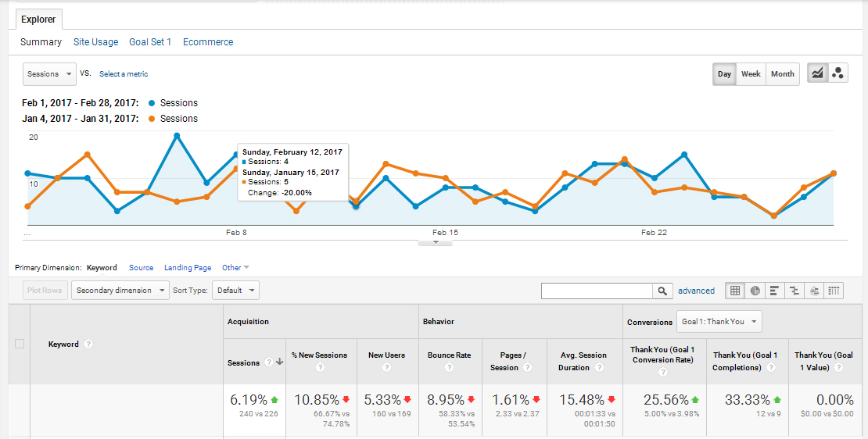
Task: Select the Pivot table view icon
Action: [834, 291]
